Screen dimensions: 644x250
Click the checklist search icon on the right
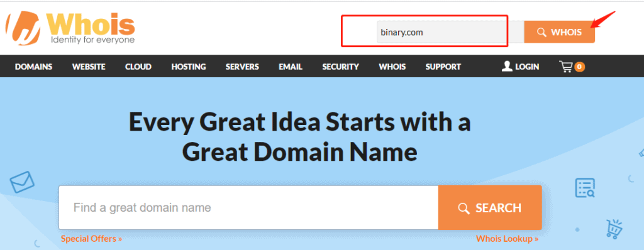tap(586, 188)
